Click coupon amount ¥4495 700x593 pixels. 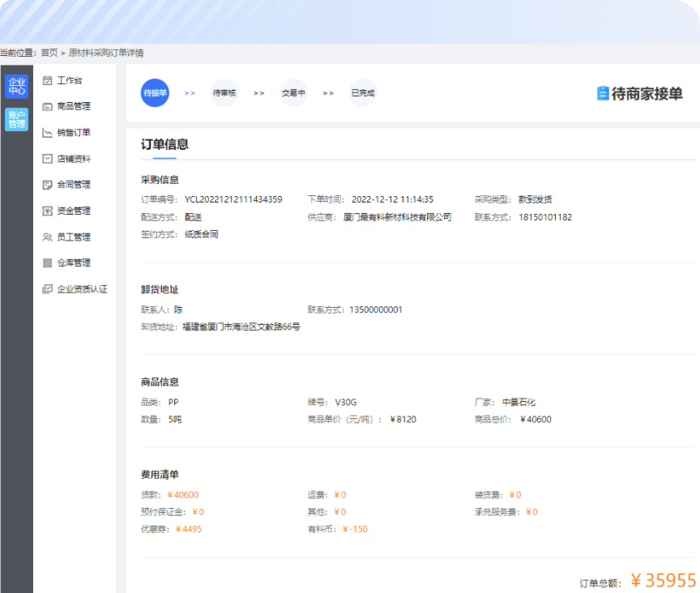click(x=189, y=529)
